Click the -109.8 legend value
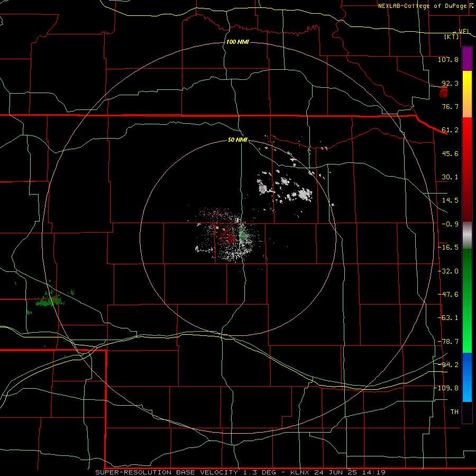 coord(446,388)
